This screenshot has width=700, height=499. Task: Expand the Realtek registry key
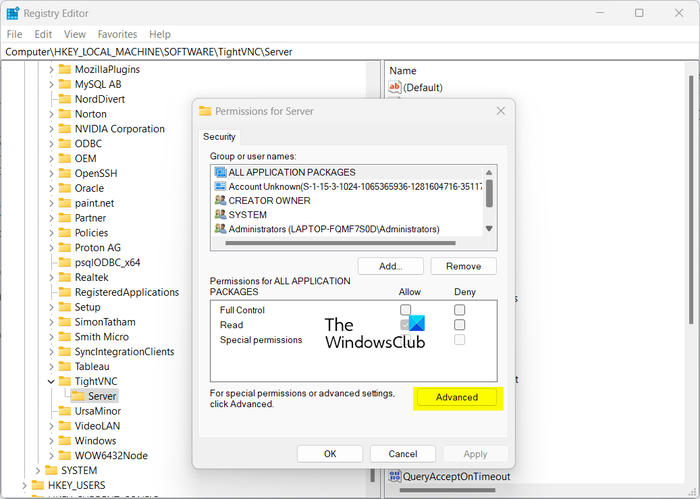51,278
